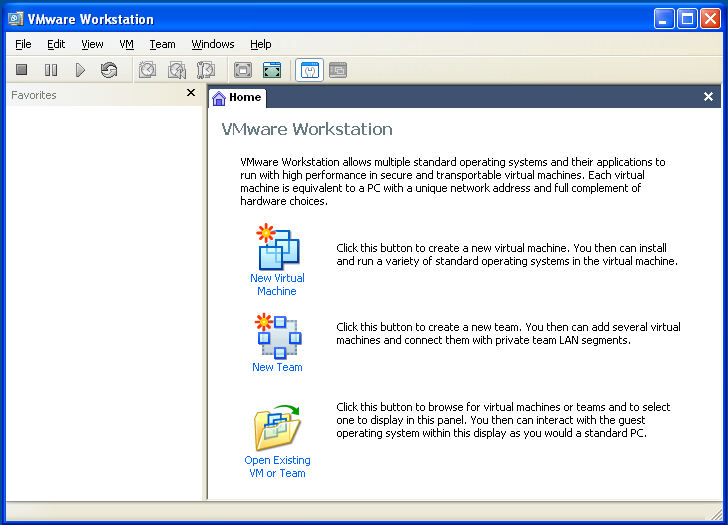Open the Help menu
The height and width of the screenshot is (525, 728).
[261, 45]
